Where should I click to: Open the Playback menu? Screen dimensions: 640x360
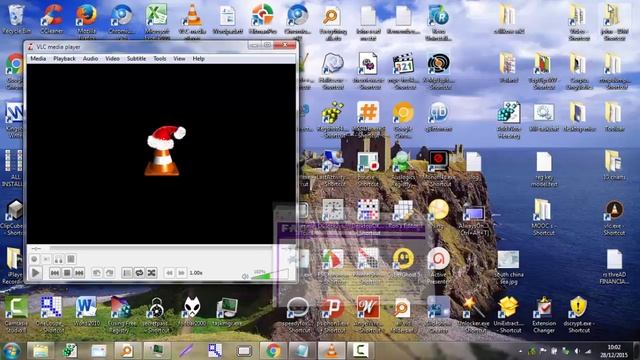[64, 59]
